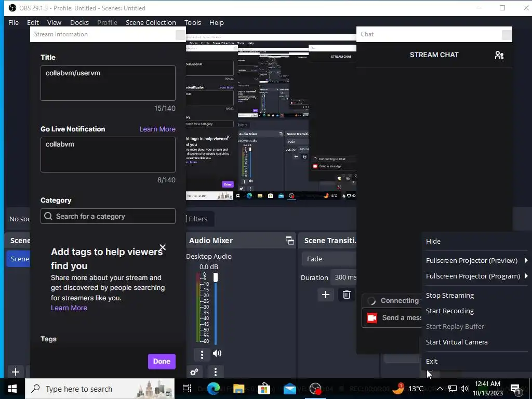Open Audio Mixer bottom three-dot menu
The image size is (532, 399).
coord(216,372)
